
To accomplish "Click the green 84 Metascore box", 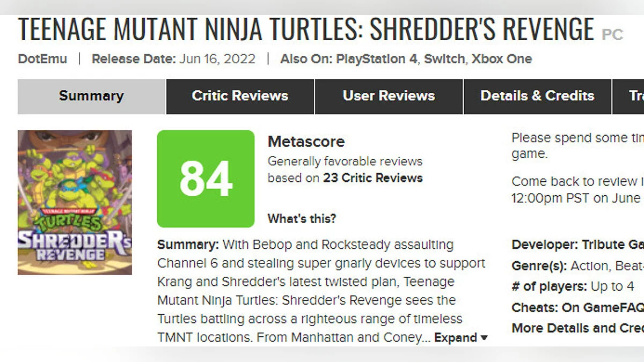I will tap(206, 179).
